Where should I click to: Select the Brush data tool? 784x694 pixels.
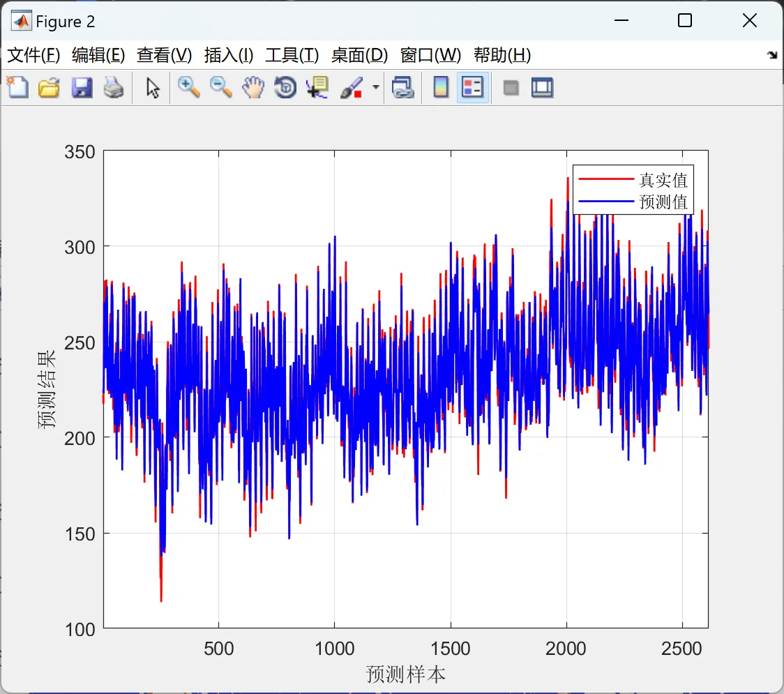coord(352,87)
